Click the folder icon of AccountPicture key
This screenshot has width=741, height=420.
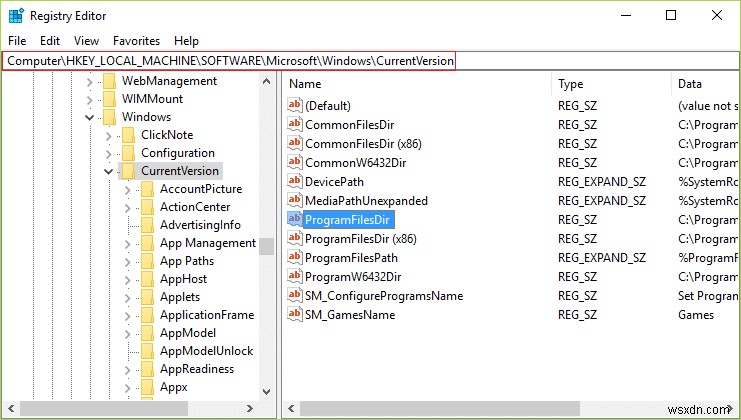(x=147, y=189)
